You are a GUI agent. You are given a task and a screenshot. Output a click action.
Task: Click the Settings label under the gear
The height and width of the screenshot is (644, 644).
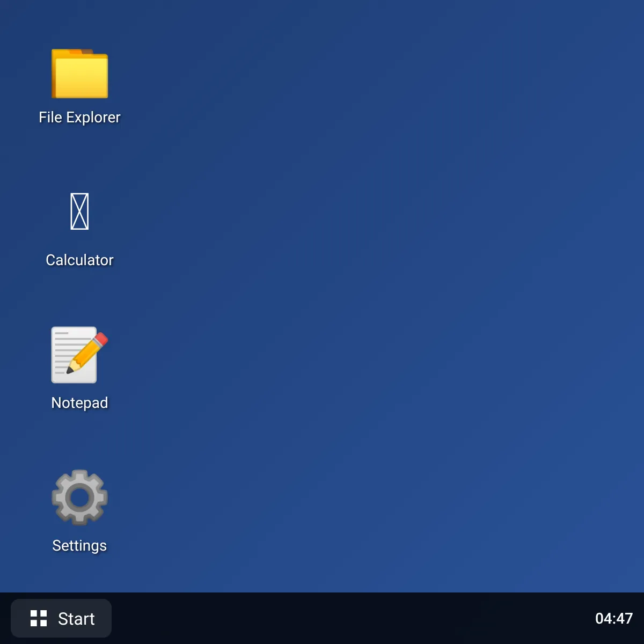79,545
